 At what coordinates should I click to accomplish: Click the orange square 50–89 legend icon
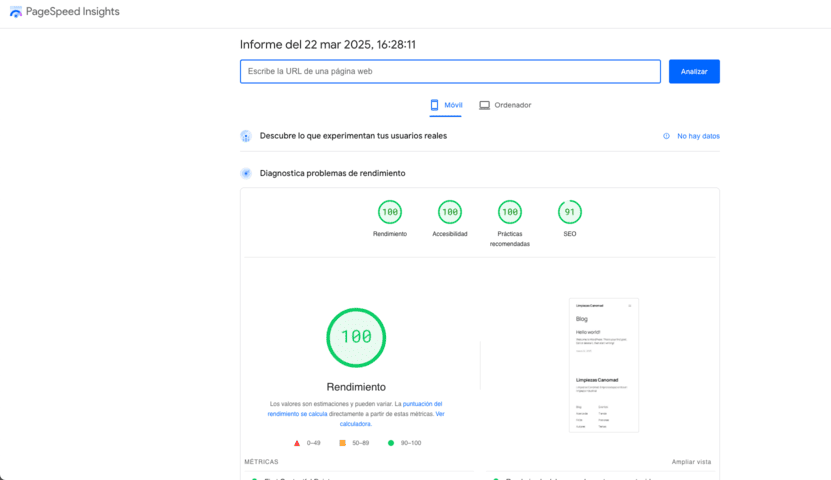tap(342, 442)
